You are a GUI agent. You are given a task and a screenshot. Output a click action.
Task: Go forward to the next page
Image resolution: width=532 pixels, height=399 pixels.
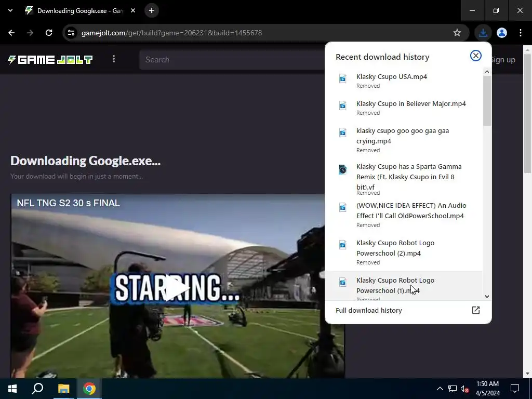point(30,33)
